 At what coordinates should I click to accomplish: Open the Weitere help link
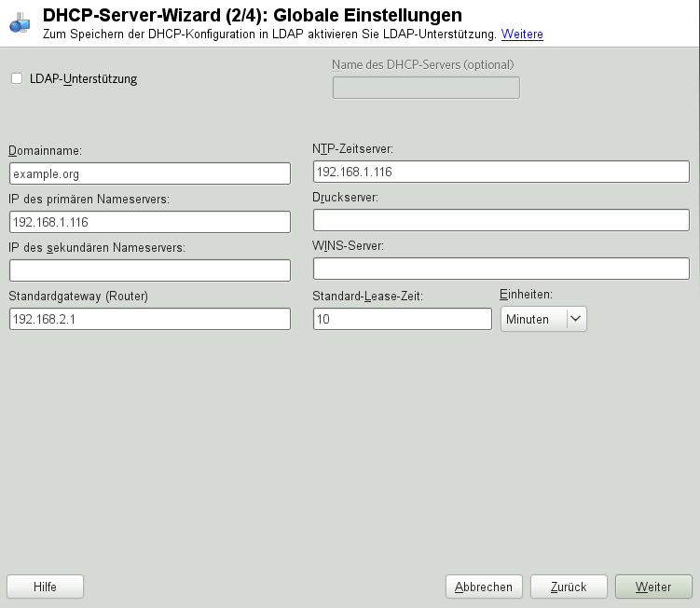pos(522,34)
